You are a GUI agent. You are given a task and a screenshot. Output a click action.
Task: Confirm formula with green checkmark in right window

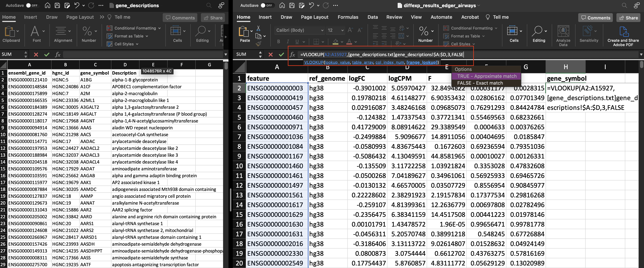point(281,55)
